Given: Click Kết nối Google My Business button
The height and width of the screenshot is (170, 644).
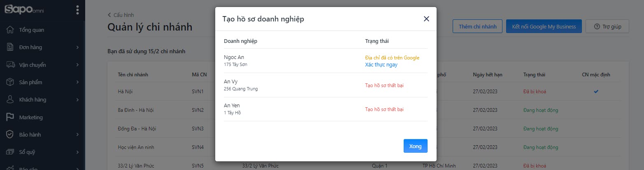Looking at the screenshot, I should click(x=544, y=26).
